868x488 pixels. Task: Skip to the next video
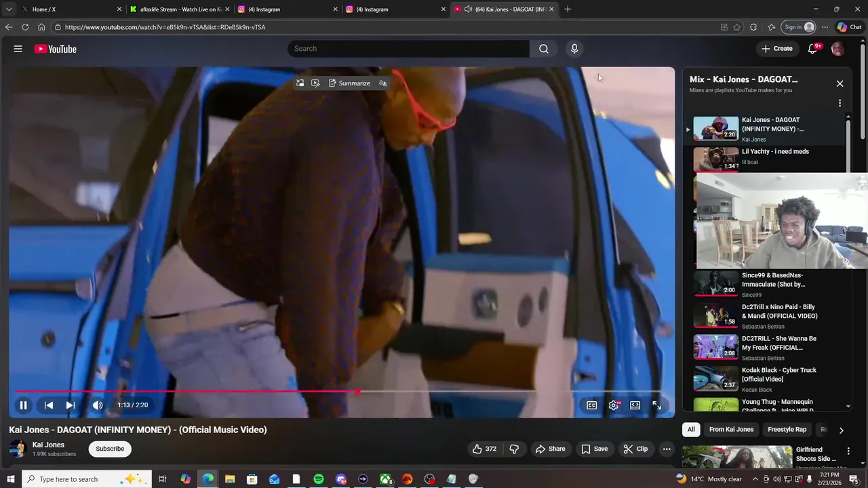[70, 405]
